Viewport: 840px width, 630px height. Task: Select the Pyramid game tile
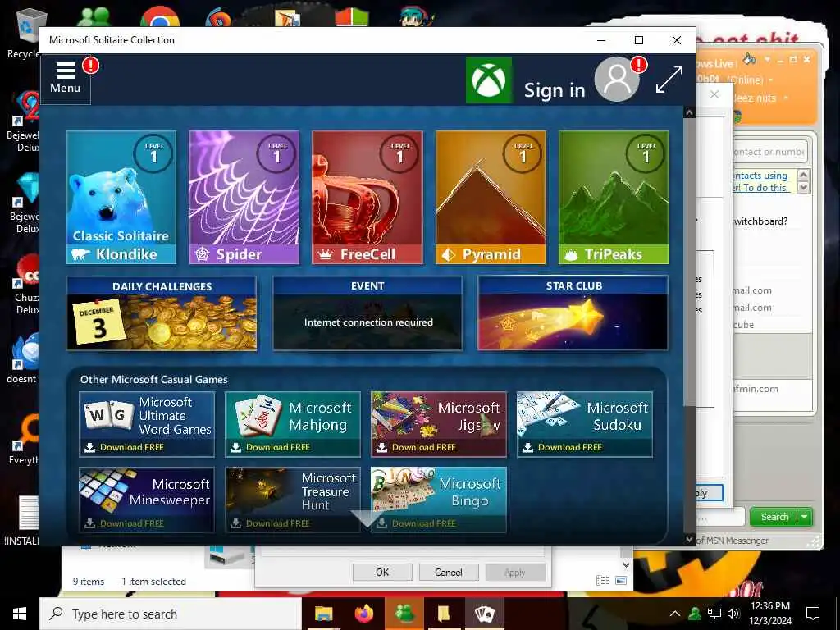491,197
